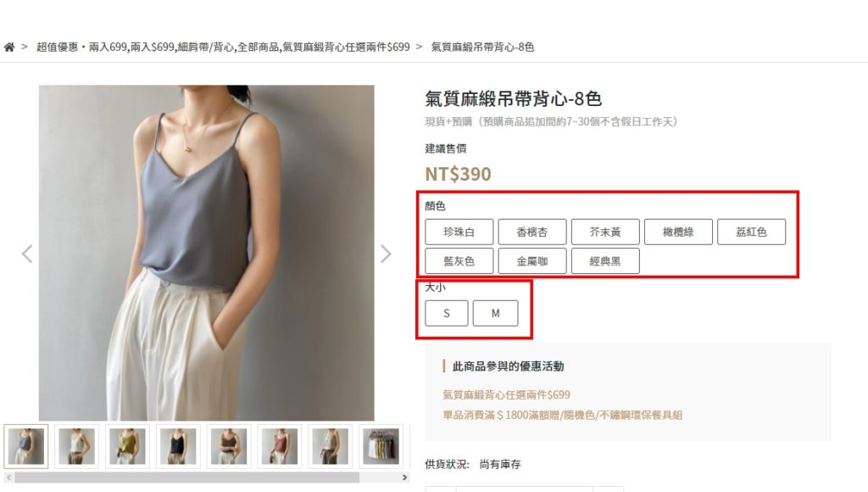Click the thumbnail scrollbar right arrow
868x492 pixels.
pyautogui.click(x=404, y=477)
